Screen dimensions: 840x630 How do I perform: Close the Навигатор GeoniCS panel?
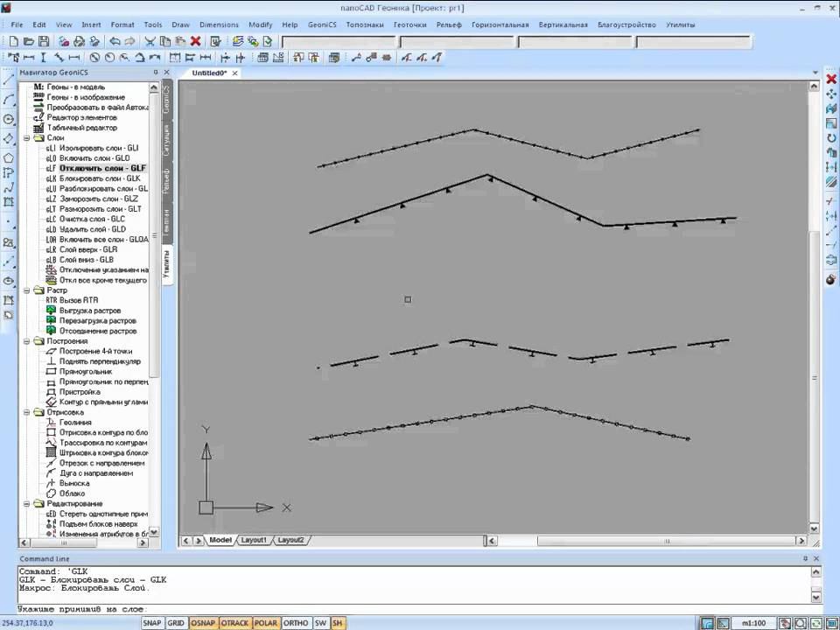[166, 73]
